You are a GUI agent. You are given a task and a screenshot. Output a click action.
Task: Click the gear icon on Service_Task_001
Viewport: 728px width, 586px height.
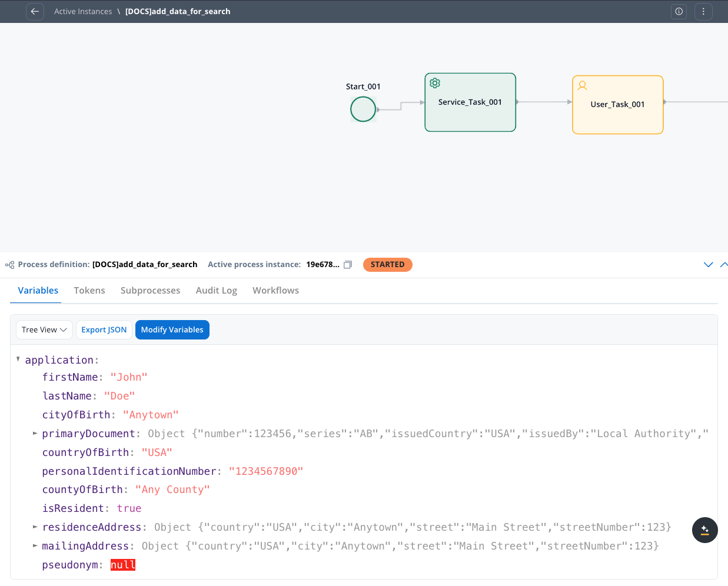[435, 83]
